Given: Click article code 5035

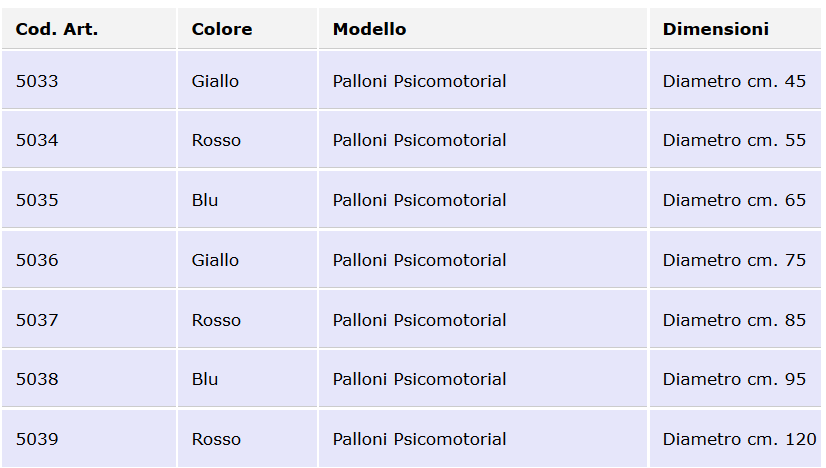Looking at the screenshot, I should point(37,200).
